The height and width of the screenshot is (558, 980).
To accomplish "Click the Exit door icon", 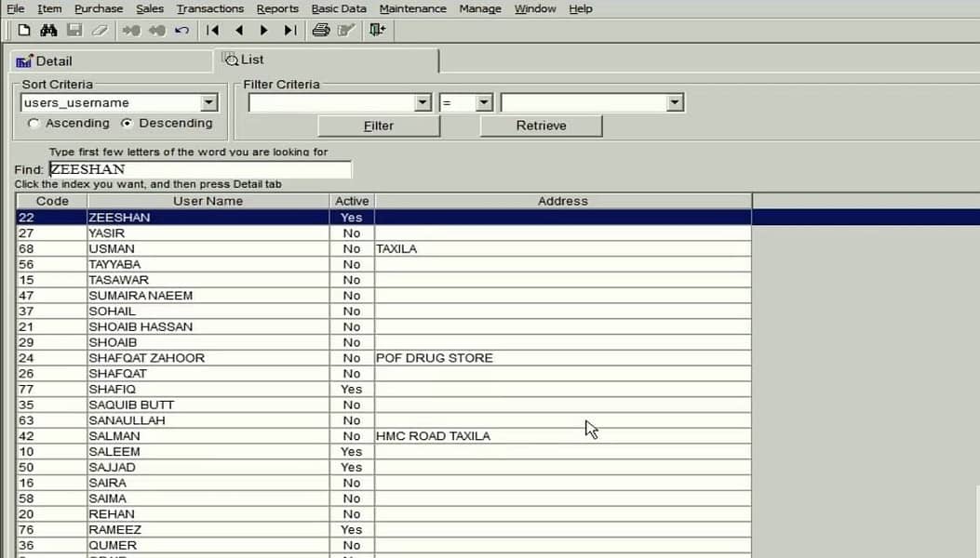I will (x=377, y=30).
